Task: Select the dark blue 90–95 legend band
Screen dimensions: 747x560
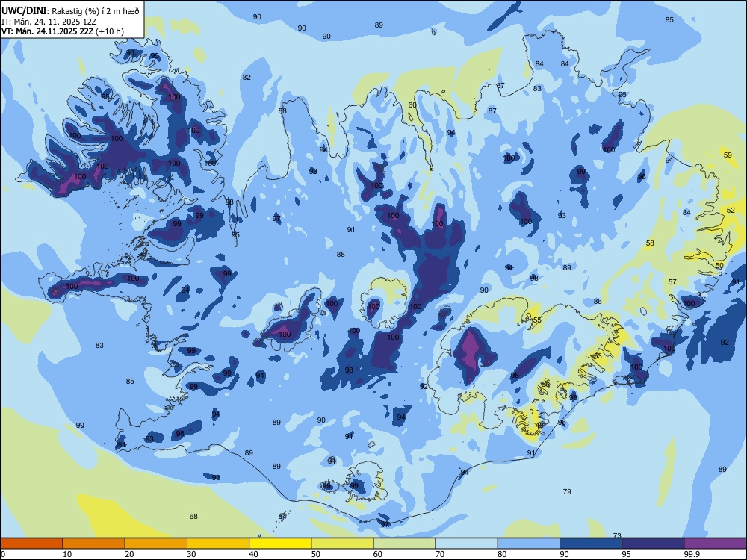Action: coord(591,544)
